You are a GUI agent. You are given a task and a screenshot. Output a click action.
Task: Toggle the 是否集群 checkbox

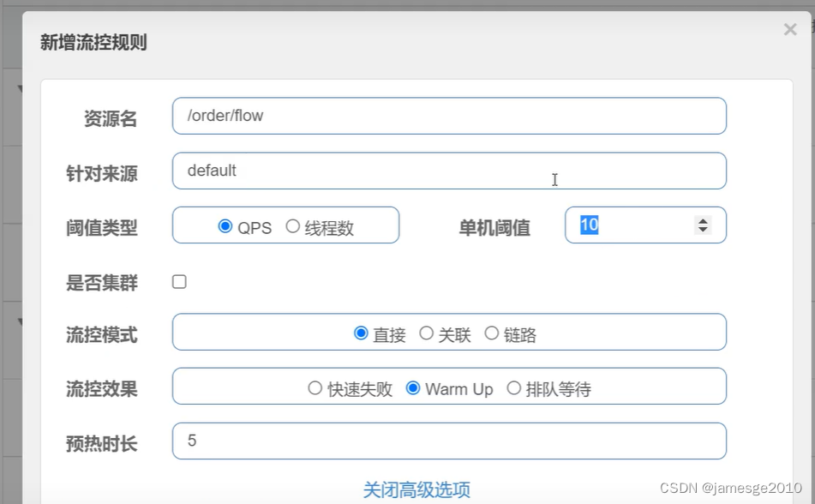tap(179, 282)
